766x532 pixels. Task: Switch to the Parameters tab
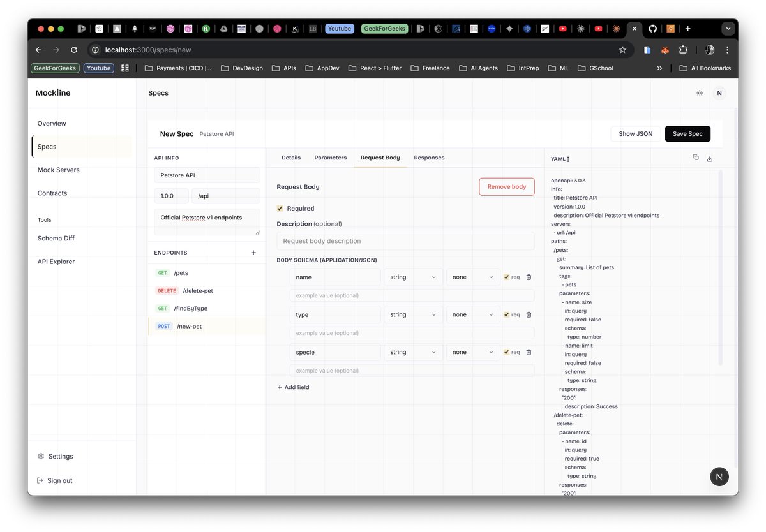[x=331, y=158]
